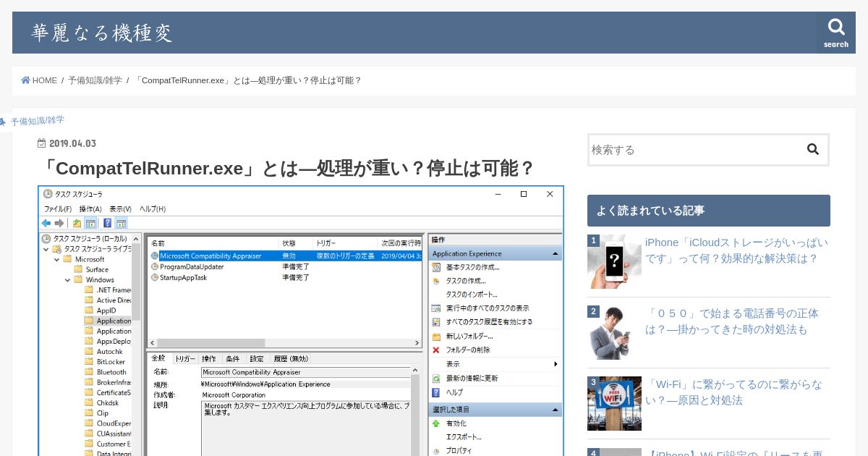Open the 表示 submenu in actions pane
The width and height of the screenshot is (868, 456).
click(x=556, y=364)
